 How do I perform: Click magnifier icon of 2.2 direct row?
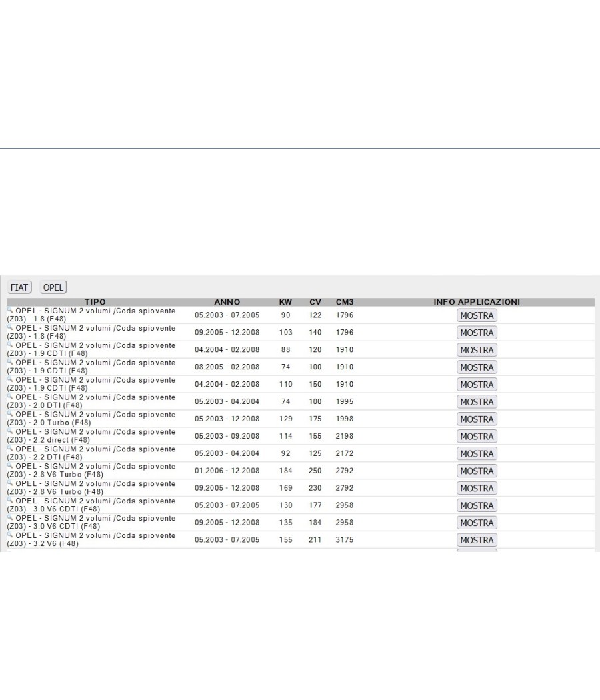click(x=10, y=431)
